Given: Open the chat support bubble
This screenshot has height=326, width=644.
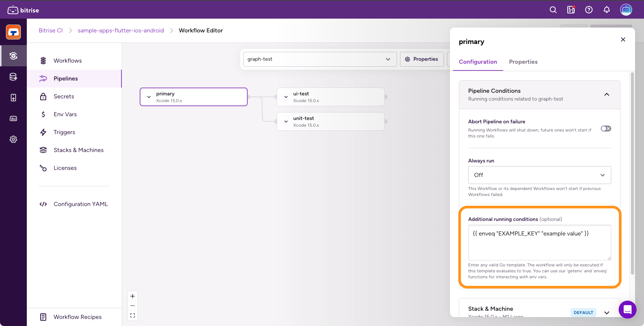Looking at the screenshot, I should click(x=627, y=309).
